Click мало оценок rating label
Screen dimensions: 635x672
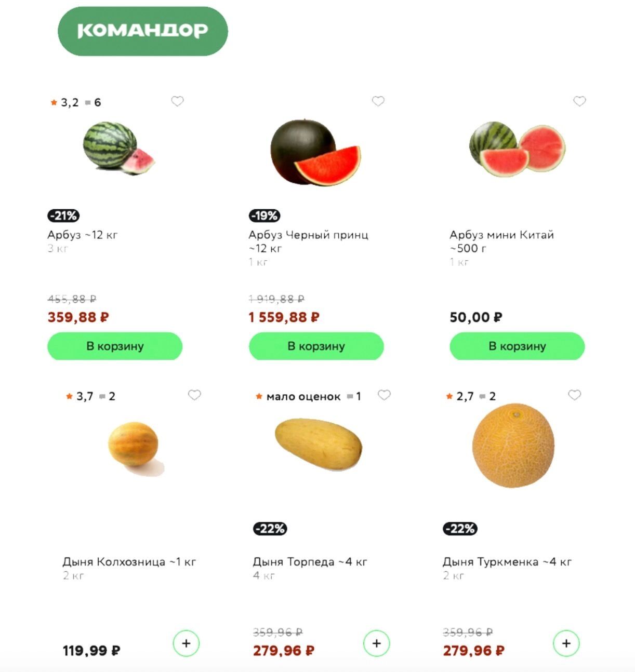(303, 397)
